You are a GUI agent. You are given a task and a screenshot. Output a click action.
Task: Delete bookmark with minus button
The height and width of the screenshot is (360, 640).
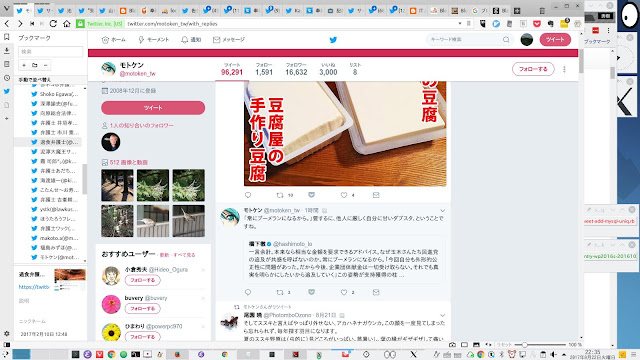[45, 65]
